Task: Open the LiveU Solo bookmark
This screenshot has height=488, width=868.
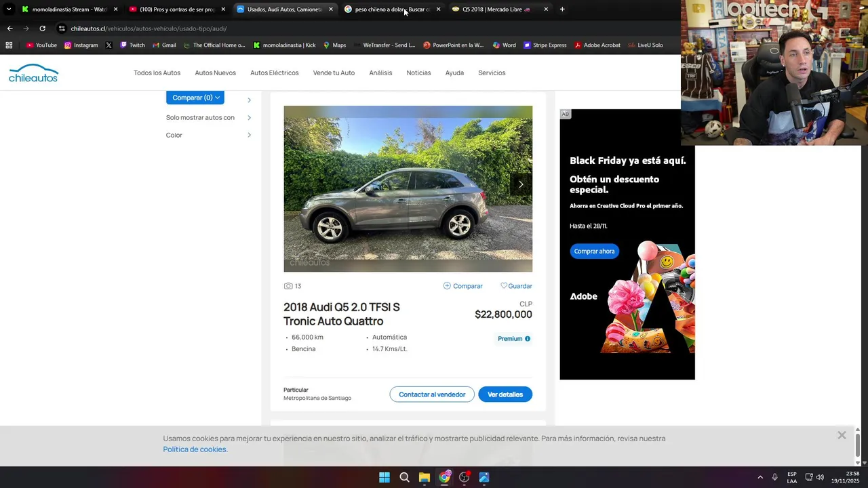Action: tap(645, 45)
